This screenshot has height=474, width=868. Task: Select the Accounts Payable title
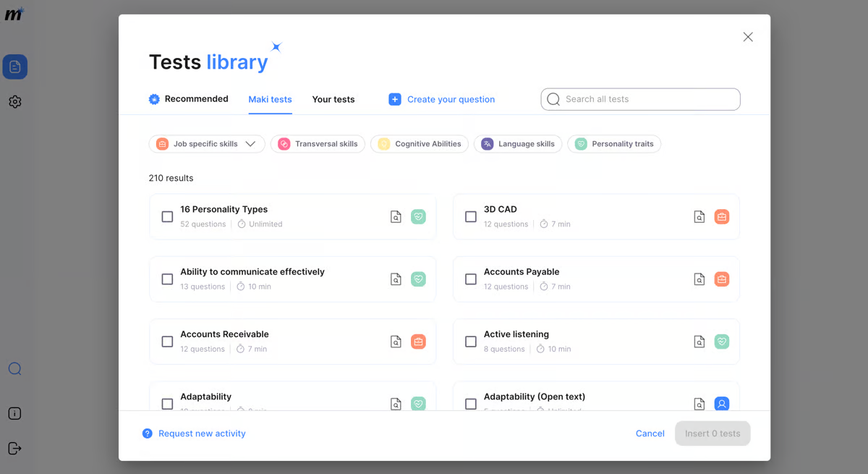[522, 271]
